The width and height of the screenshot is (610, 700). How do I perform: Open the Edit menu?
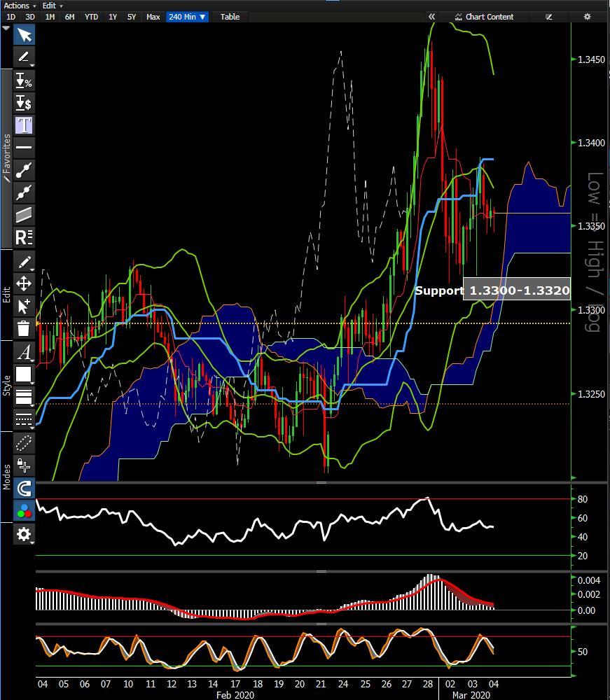(53, 6)
